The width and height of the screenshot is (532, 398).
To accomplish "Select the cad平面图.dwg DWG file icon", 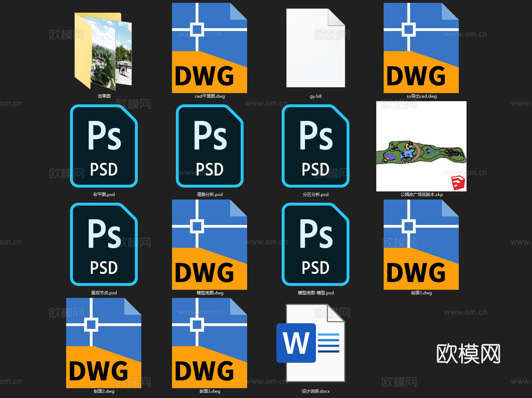I will click(x=210, y=48).
